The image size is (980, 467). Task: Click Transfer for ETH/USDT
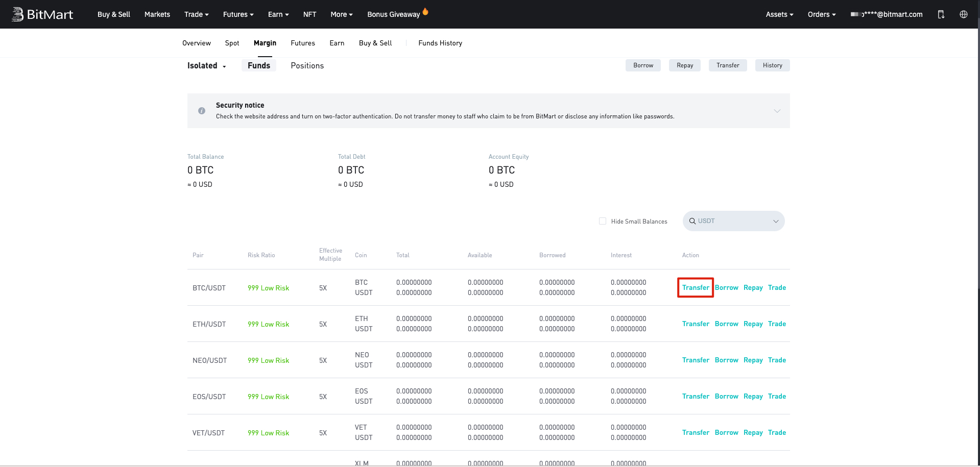[x=696, y=324]
